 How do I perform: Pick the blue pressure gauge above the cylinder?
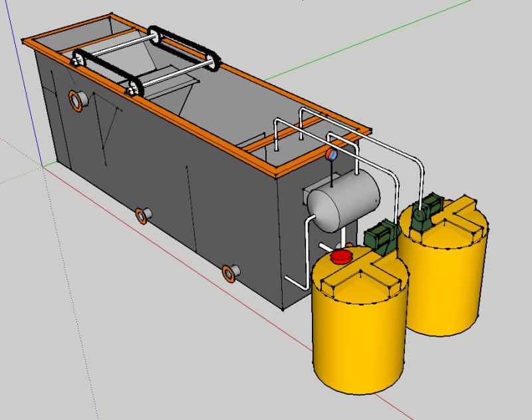[x=331, y=155]
